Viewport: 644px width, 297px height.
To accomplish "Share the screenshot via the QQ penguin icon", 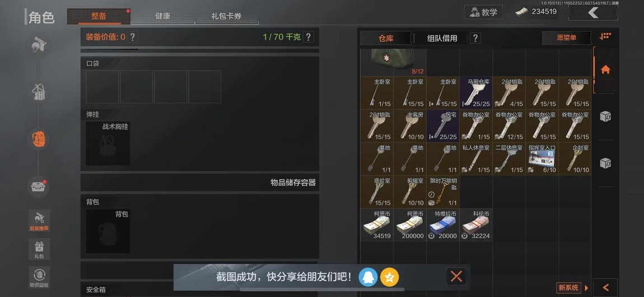I will pos(368,277).
